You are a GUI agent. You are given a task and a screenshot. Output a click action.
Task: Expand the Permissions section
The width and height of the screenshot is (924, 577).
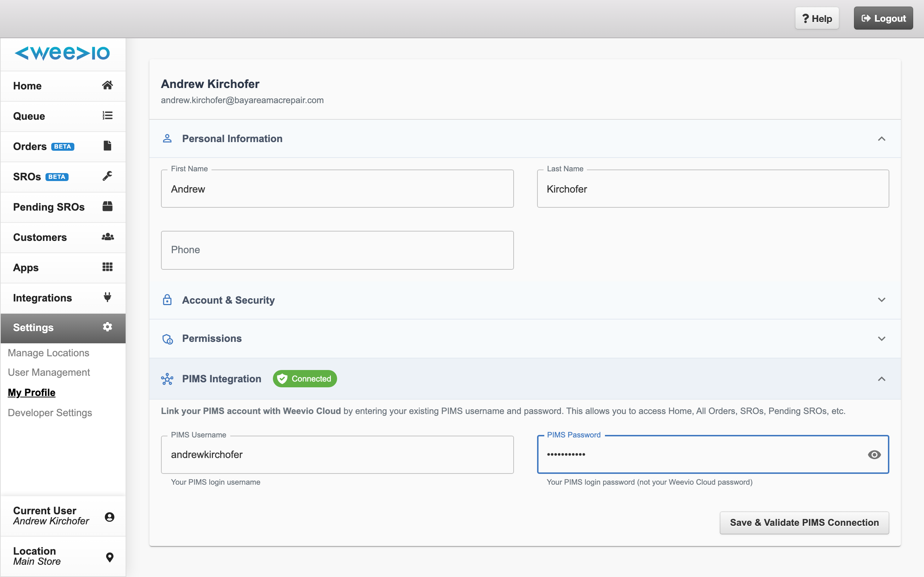pyautogui.click(x=881, y=339)
